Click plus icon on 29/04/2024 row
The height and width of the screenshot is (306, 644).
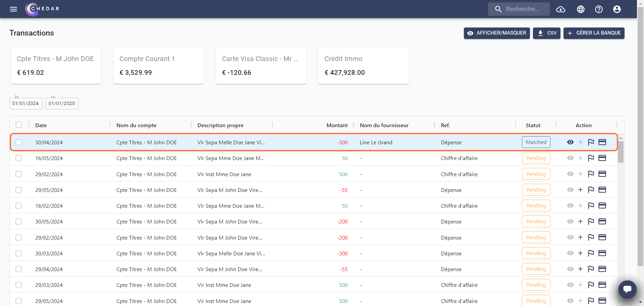tap(580, 269)
